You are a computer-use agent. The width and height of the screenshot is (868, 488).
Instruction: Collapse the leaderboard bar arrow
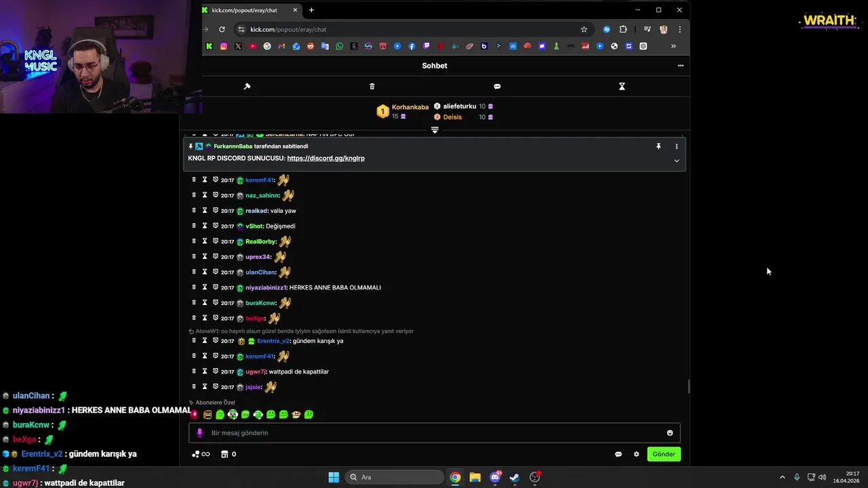(x=435, y=129)
